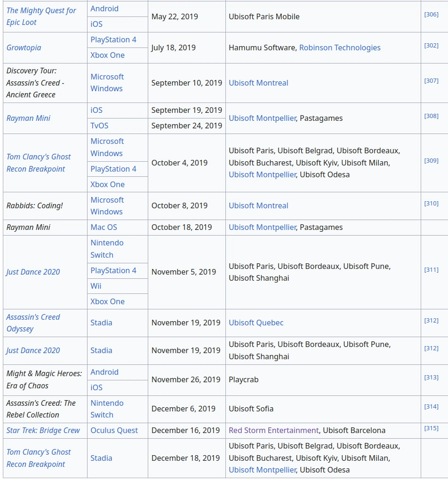Image resolution: width=448 pixels, height=481 pixels.
Task: Click Microsoft Windows in Rabbids: Coding! row
Action: click(x=107, y=206)
